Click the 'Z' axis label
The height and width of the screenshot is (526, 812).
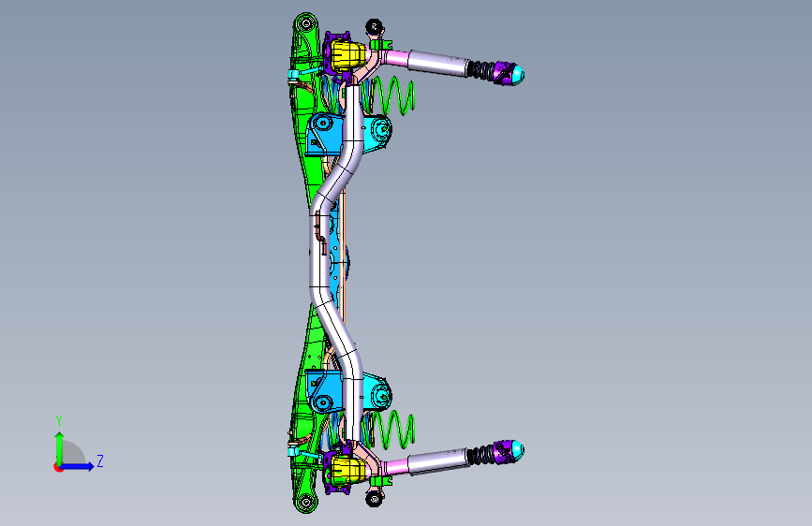(100, 460)
